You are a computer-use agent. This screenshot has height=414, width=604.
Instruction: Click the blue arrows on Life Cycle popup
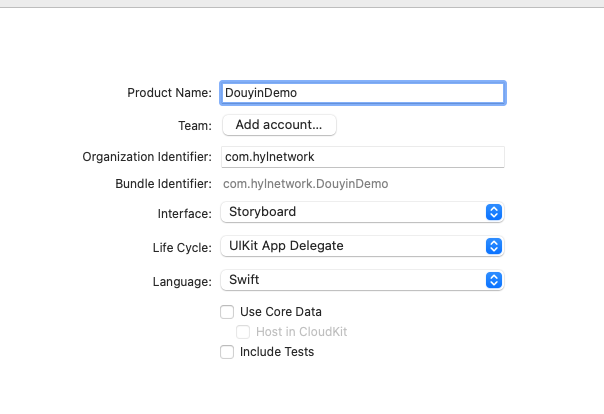492,246
